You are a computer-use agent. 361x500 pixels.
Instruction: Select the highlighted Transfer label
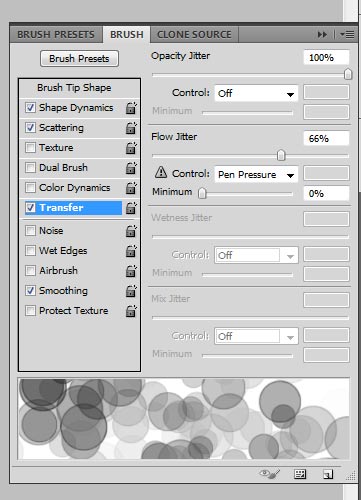[61, 208]
